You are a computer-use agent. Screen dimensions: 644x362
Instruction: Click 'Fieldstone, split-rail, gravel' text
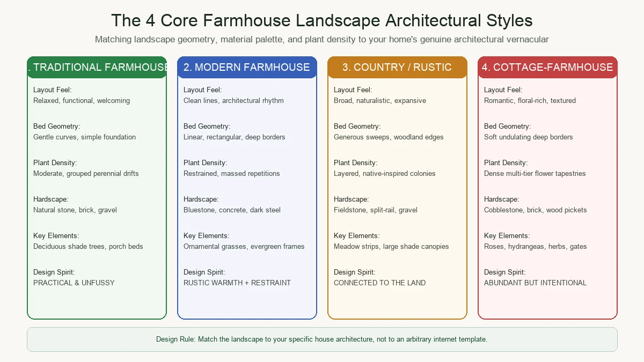coord(376,210)
